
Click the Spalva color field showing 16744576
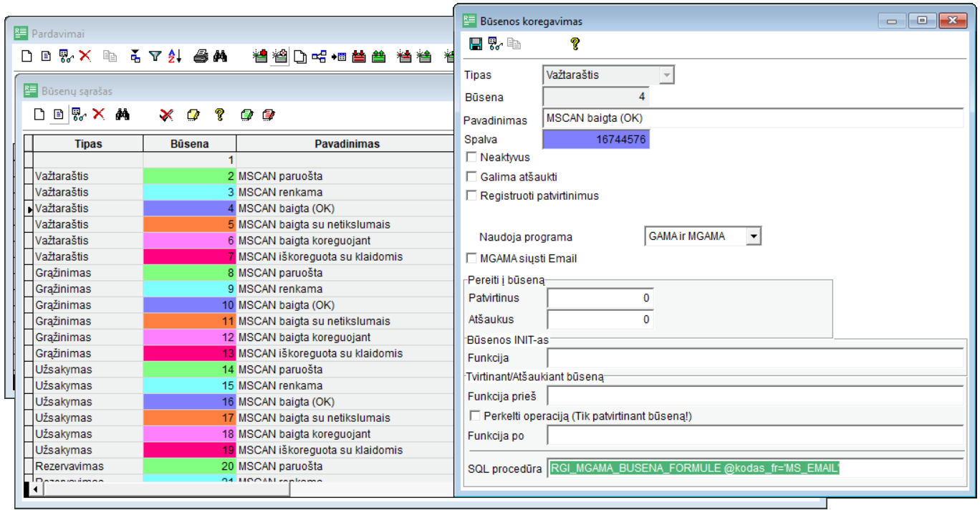coord(596,140)
